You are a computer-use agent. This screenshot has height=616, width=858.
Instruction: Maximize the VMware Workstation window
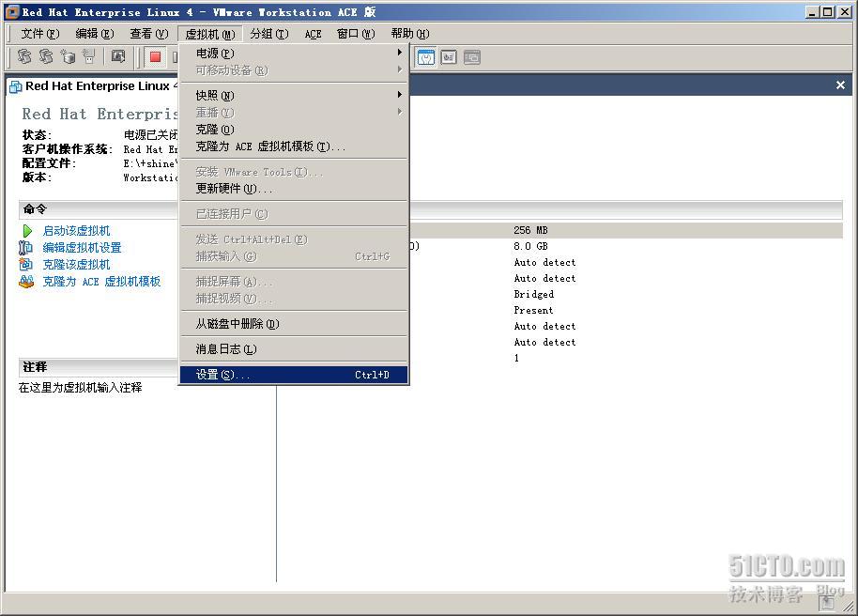(x=828, y=11)
